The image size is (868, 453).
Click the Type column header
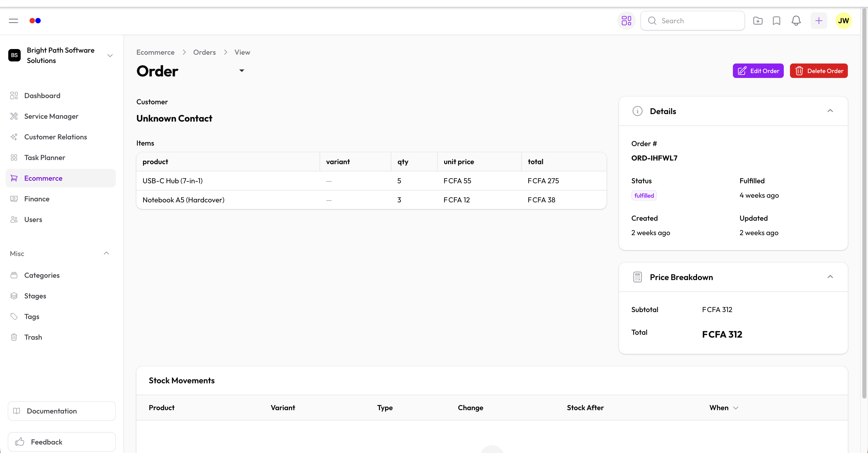[385, 408]
